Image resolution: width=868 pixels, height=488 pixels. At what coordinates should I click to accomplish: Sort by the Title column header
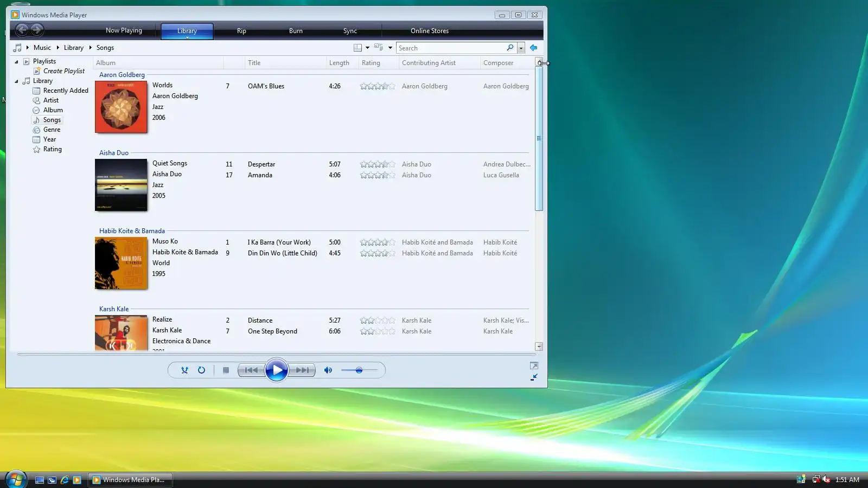point(285,63)
